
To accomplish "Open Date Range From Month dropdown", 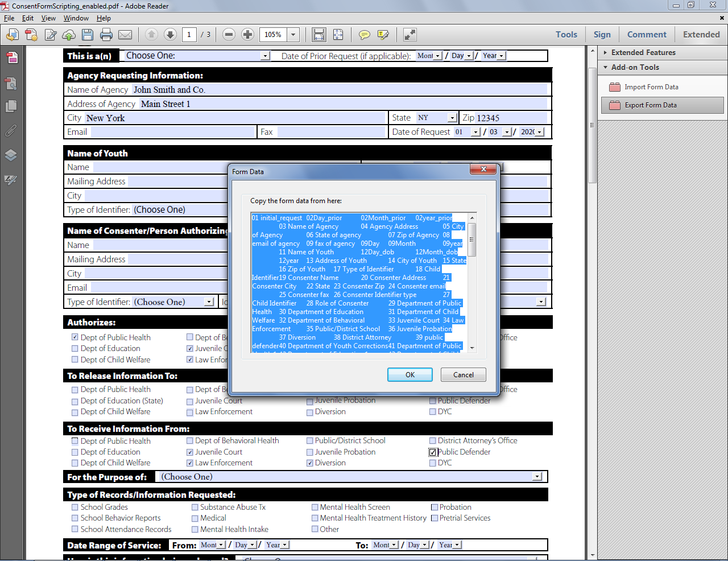I will tap(221, 545).
